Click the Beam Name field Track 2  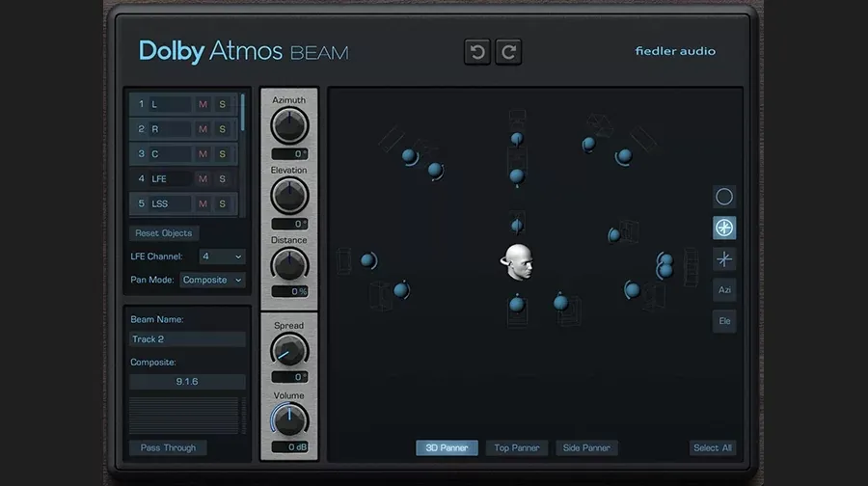pos(187,339)
